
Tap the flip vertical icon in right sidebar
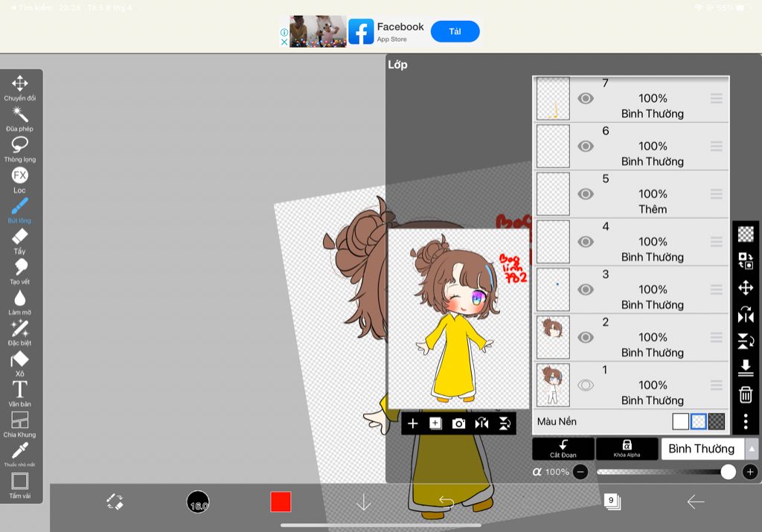(x=746, y=341)
